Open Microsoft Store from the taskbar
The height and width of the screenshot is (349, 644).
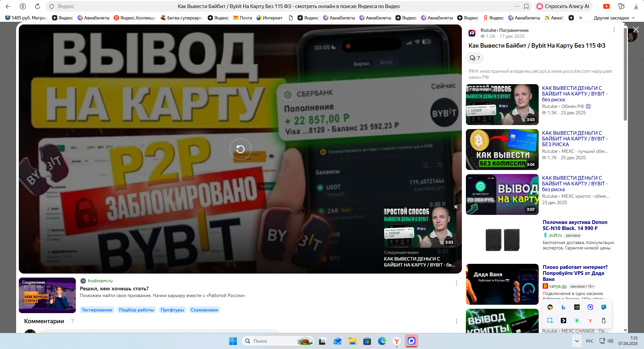coord(367,341)
